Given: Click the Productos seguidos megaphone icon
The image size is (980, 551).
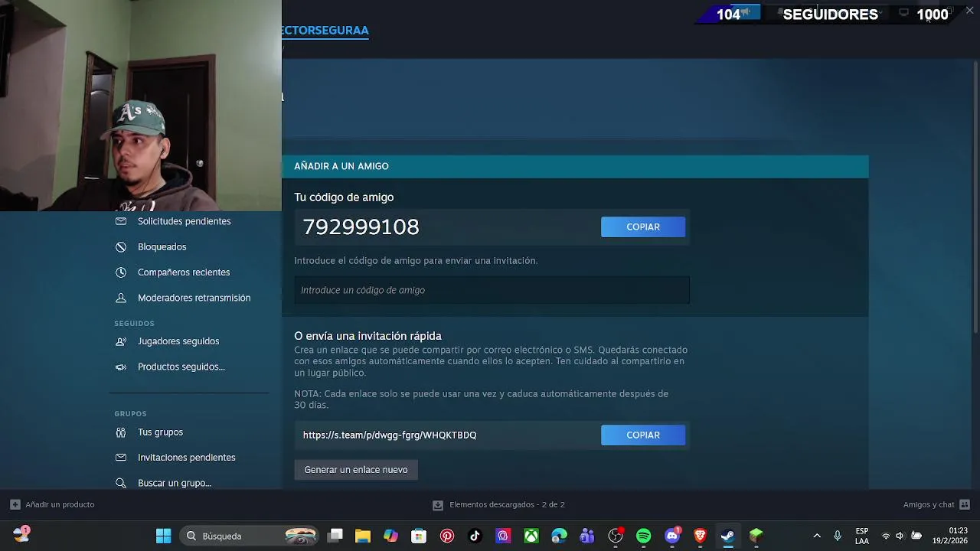Looking at the screenshot, I should [121, 367].
